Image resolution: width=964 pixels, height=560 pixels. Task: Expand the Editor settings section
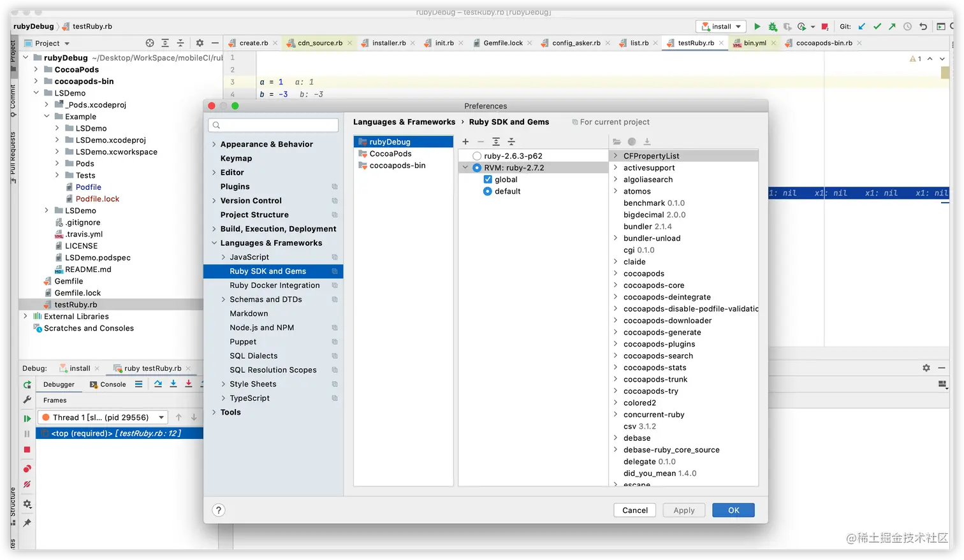(x=214, y=173)
